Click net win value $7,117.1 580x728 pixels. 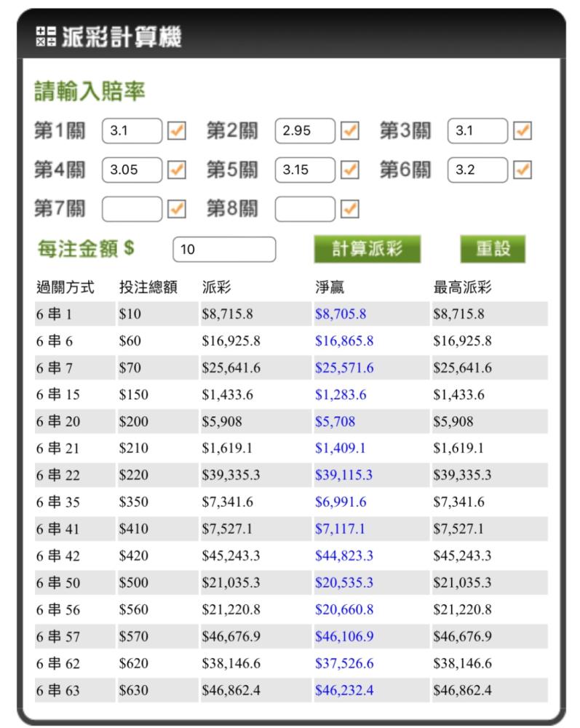click(340, 529)
